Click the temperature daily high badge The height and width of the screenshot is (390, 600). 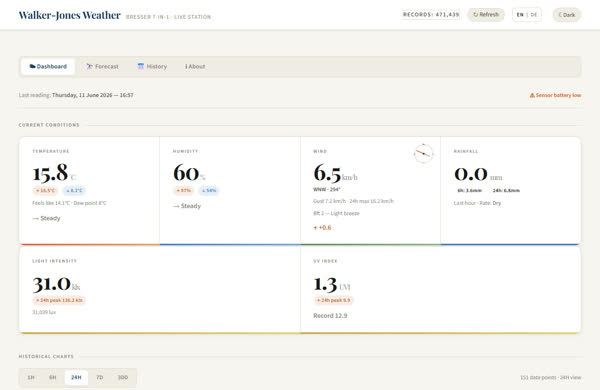[46, 191]
